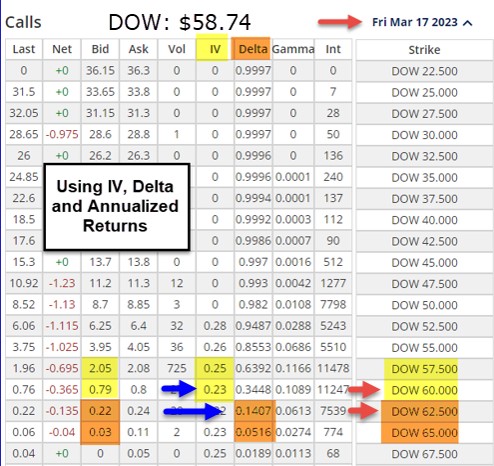This screenshot has width=494, height=466.
Task: Select the DOW 50.000 strike row
Action: pyautogui.click(x=424, y=305)
